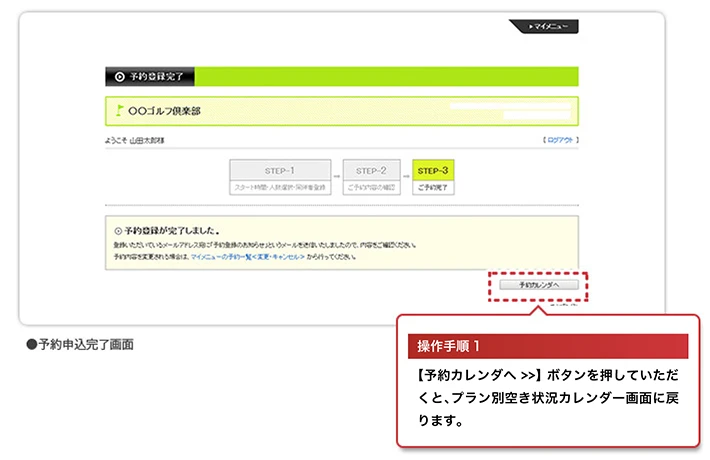The image size is (710, 460).
Task: Select the STEP-2 tab
Action: [371, 169]
